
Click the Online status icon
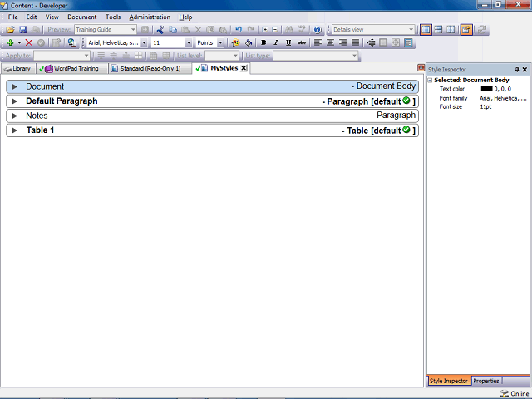[x=505, y=393]
